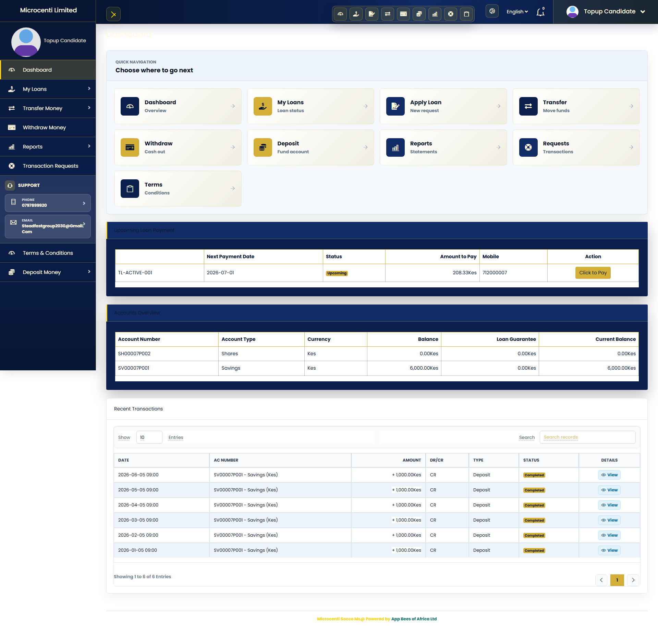This screenshot has width=658, height=644.
Task: Open App Bees of Africa Ltd link
Action: point(414,619)
